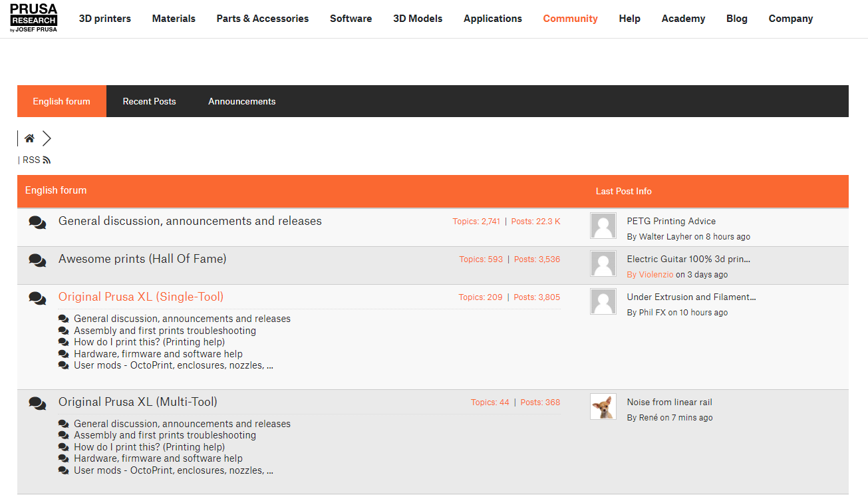This screenshot has width=868, height=495.
Task: Open the Academy menu
Action: click(x=683, y=19)
